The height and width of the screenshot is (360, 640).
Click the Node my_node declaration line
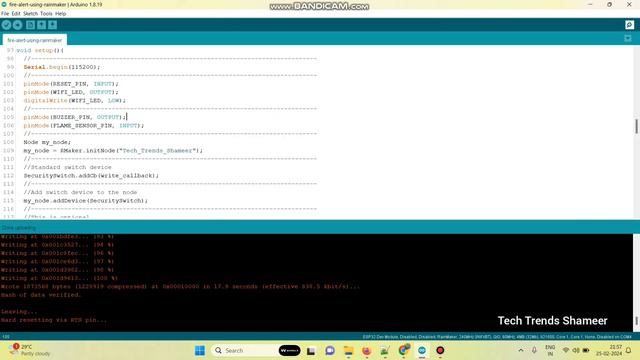[47, 142]
